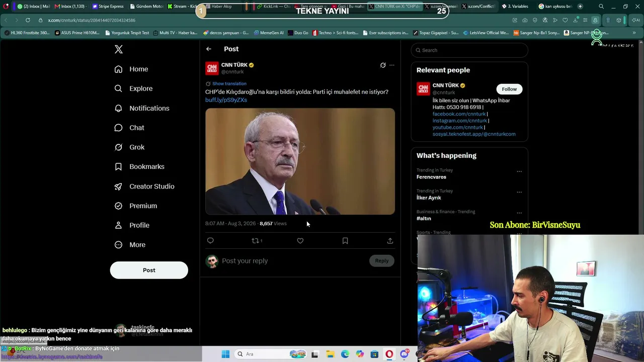The image size is (644, 362).
Task: Click the taskbar Ara search box
Action: coord(271,354)
